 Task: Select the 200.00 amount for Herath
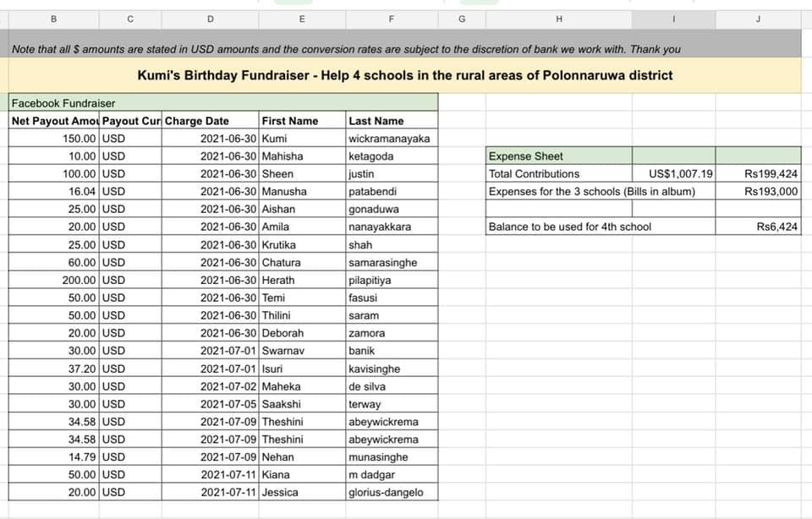(x=54, y=280)
